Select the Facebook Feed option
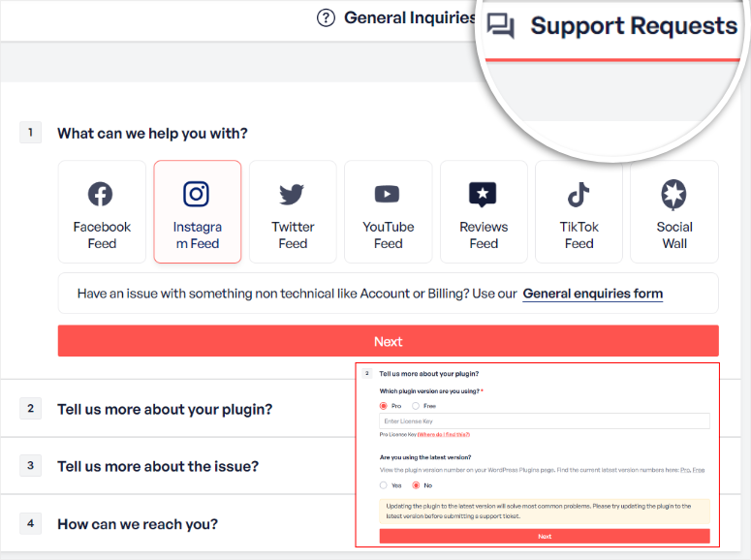751x560 pixels. point(102,212)
